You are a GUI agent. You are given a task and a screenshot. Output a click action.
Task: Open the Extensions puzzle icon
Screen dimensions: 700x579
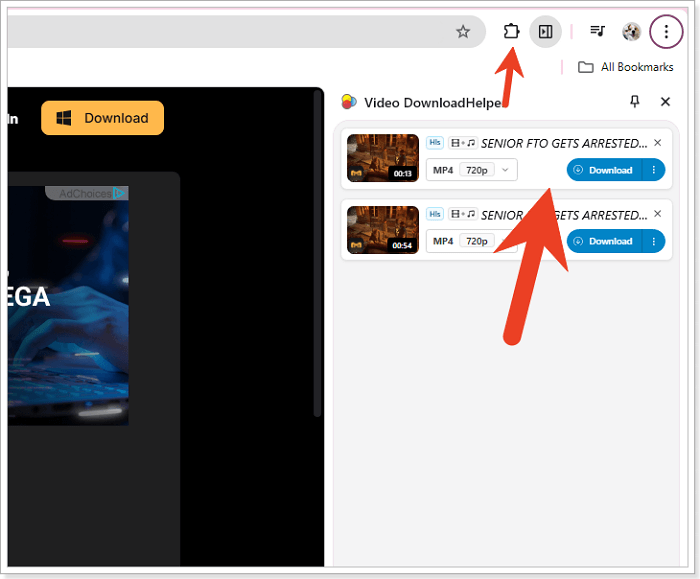pos(511,31)
